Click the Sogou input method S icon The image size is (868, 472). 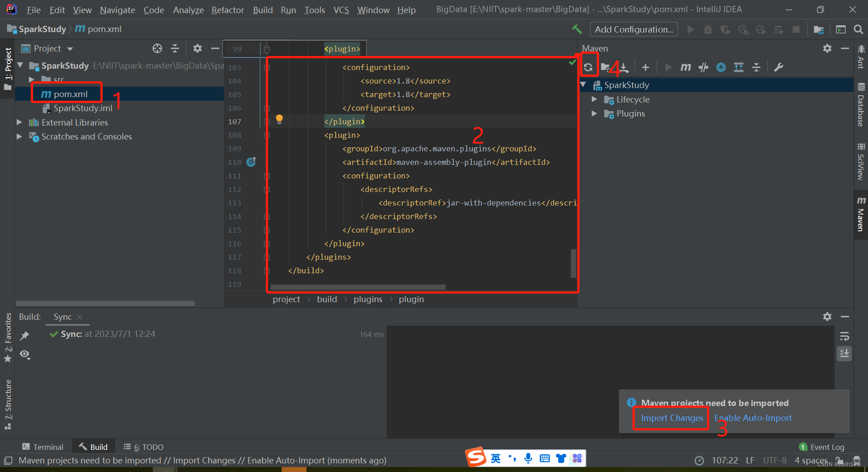476,458
